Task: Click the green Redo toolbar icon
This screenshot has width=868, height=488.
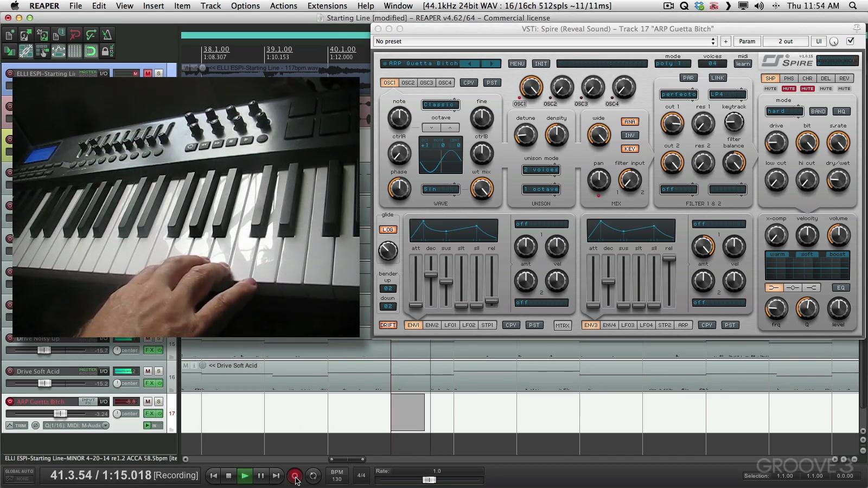Action: 91,35
